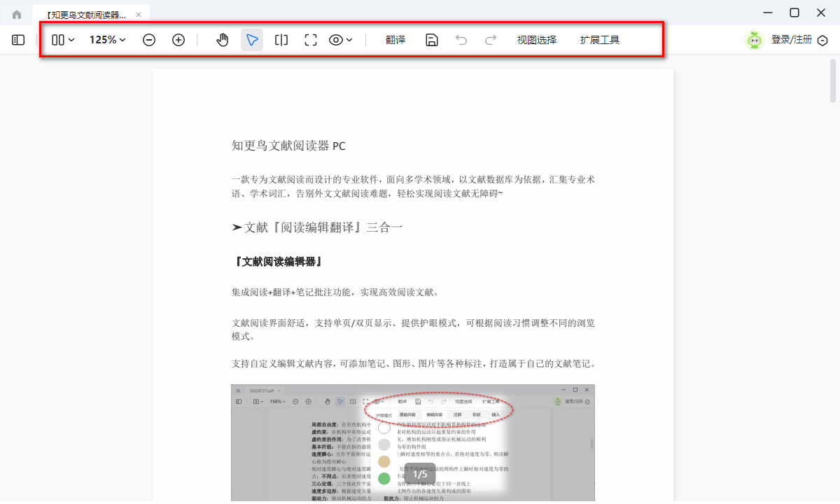840x504 pixels.
Task: Click the zoom out minus icon
Action: [149, 40]
